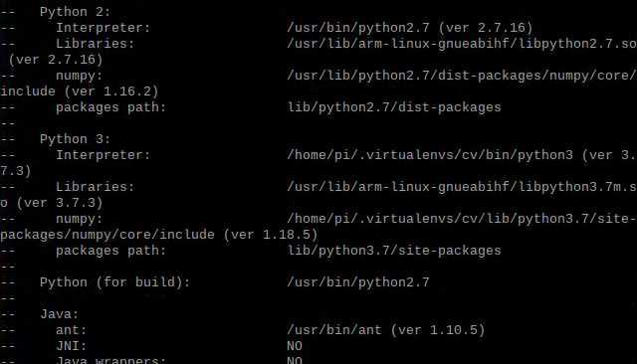Click the virtualenvs cv python3 interpreter path
The image size is (637, 364).
(430, 155)
